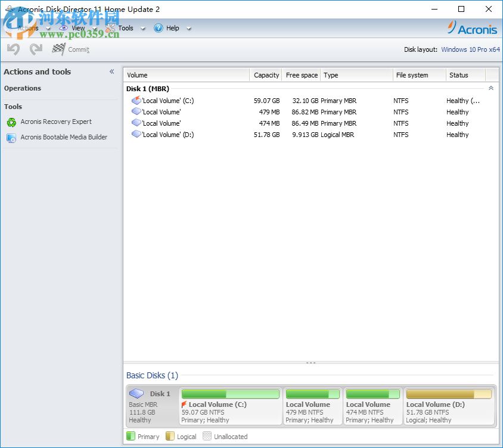Screen dimensions: 503x448
Task: Click the Commit flag icon
Action: (59, 49)
